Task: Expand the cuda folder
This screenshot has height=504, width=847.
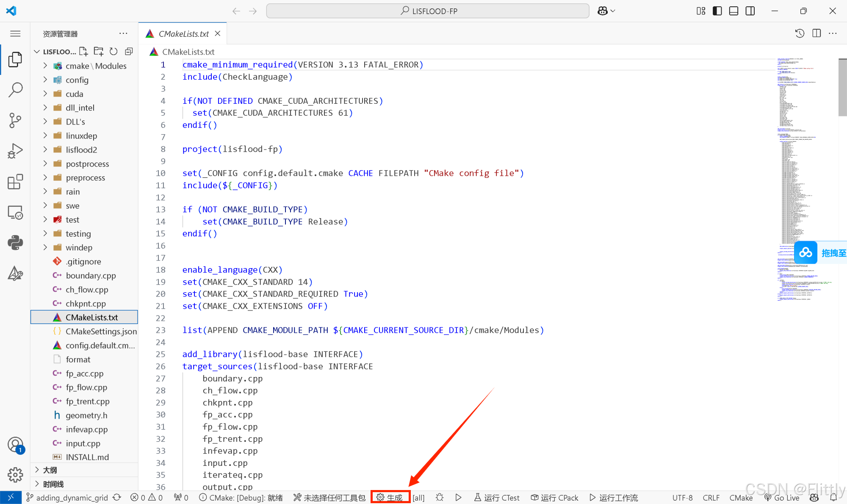Action: pyautogui.click(x=74, y=94)
